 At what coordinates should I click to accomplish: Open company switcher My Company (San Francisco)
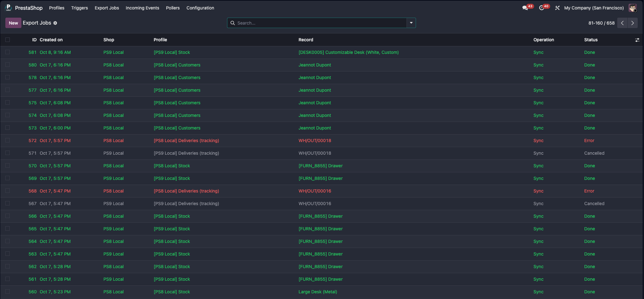(x=594, y=8)
